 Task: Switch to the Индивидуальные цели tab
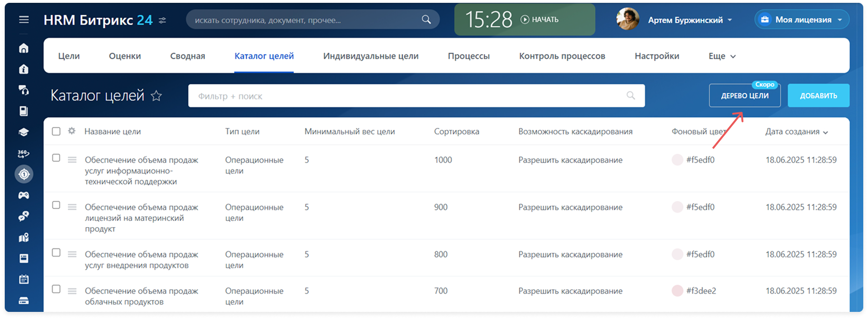point(370,56)
